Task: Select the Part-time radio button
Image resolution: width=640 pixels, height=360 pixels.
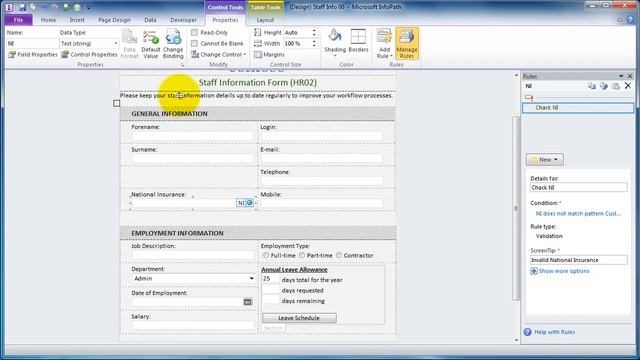Action: tap(302, 255)
